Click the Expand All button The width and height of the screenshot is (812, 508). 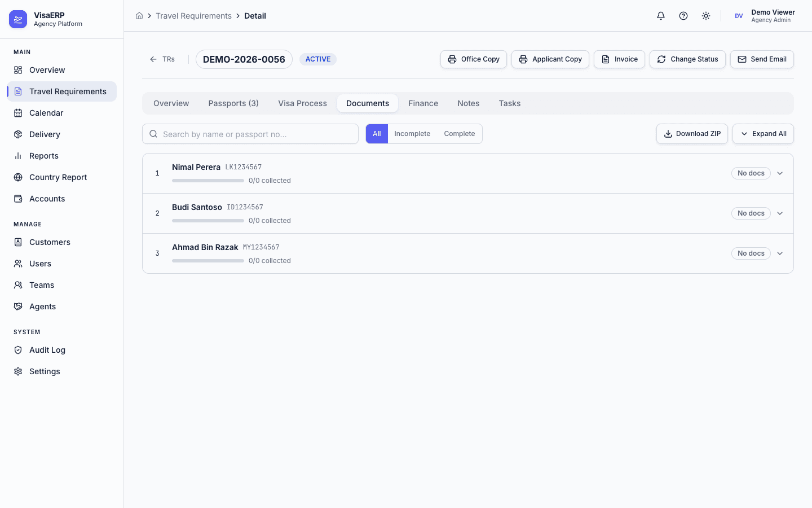(x=763, y=134)
